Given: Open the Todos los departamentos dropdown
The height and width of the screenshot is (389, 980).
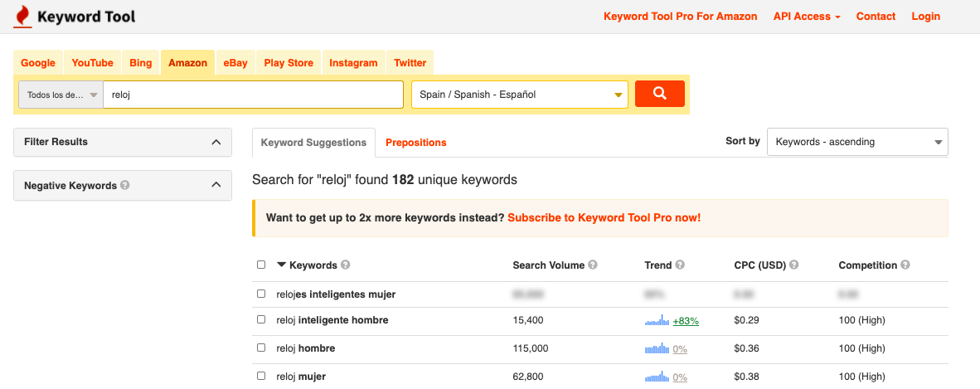Looking at the screenshot, I should 61,95.
